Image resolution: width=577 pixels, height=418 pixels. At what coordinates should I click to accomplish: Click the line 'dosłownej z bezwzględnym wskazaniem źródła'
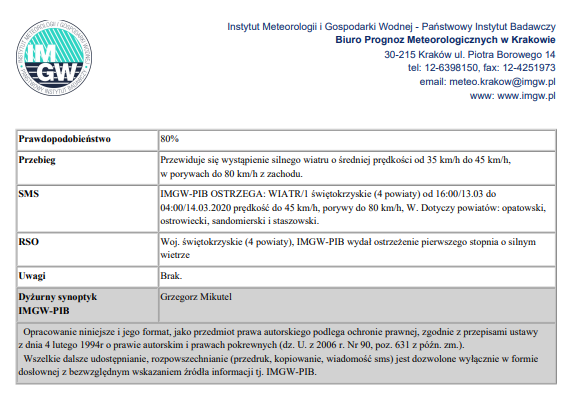pos(167,372)
